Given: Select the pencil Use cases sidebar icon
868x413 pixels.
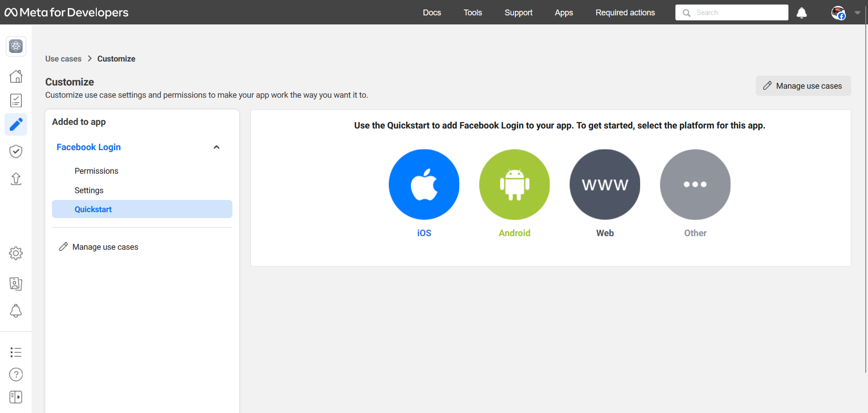Looking at the screenshot, I should click(16, 124).
